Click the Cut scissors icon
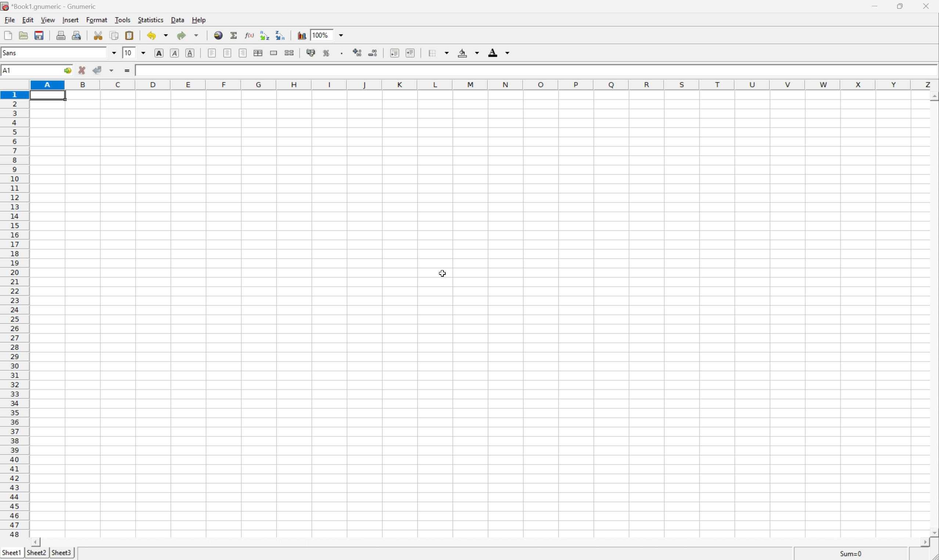 coord(98,36)
